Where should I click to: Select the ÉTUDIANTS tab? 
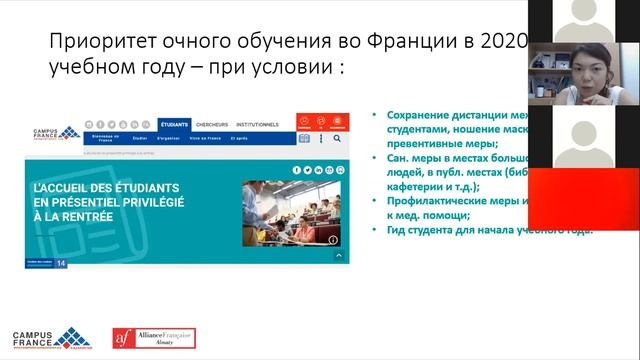(x=174, y=124)
